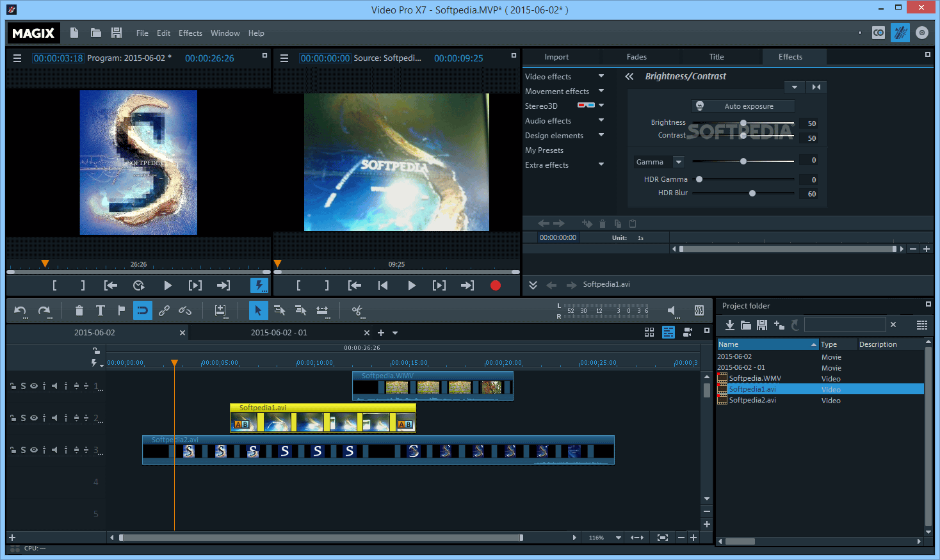Toggle eye visibility of track 3
940x560 pixels.
coord(34,450)
